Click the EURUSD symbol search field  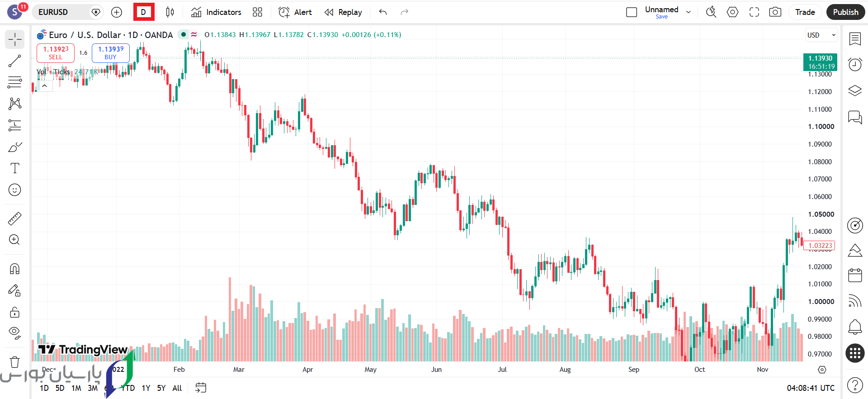pyautogui.click(x=67, y=12)
